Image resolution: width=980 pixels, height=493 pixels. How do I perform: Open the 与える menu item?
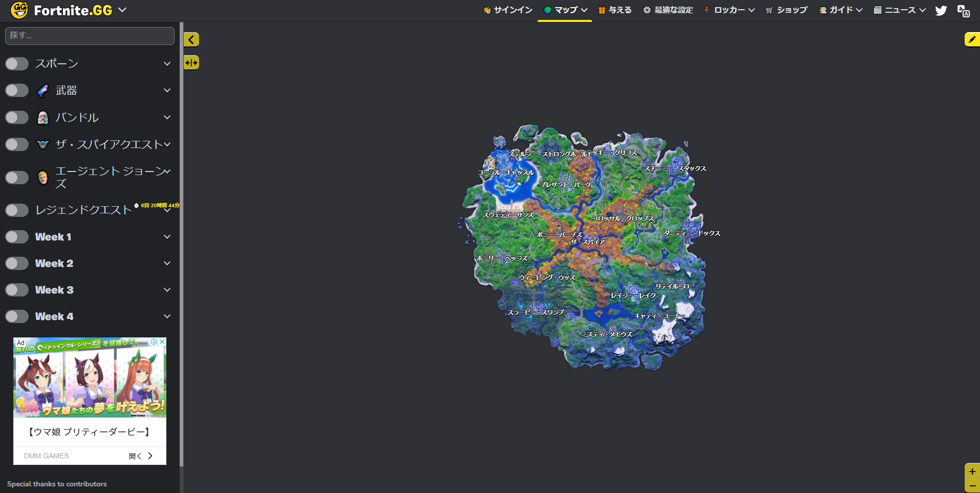click(x=615, y=10)
